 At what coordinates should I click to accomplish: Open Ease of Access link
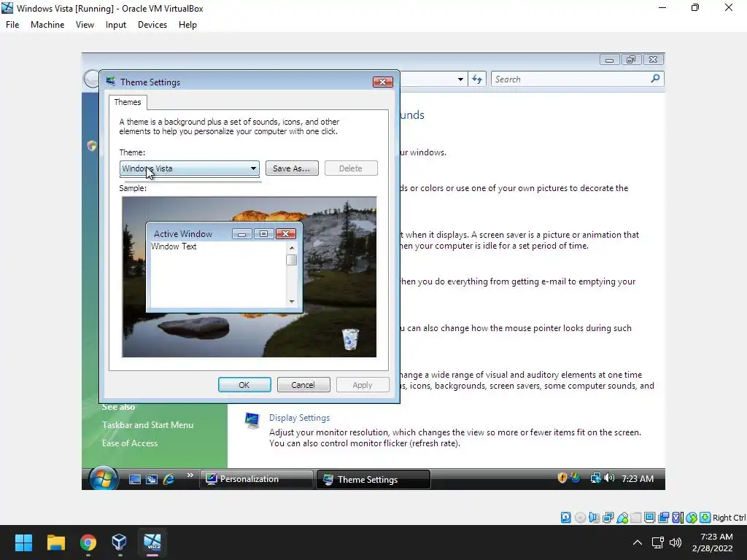pos(130,443)
